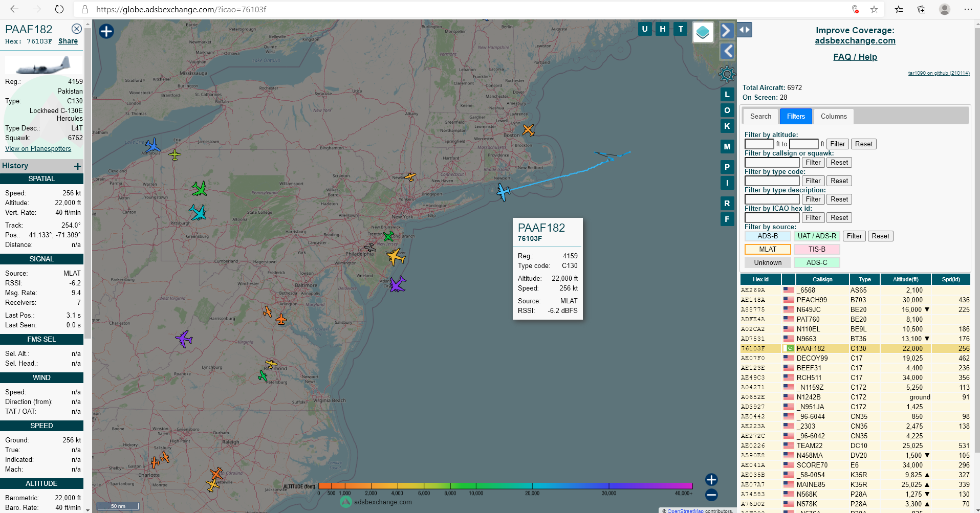Apply the altitude Filter button
The height and width of the screenshot is (513, 980).
point(837,144)
